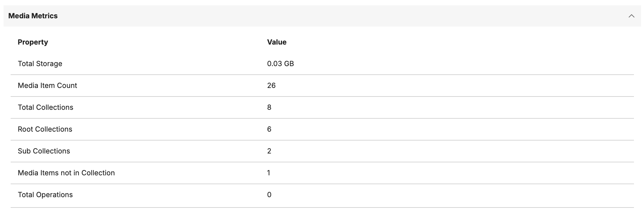Select the Property column header

(x=33, y=42)
